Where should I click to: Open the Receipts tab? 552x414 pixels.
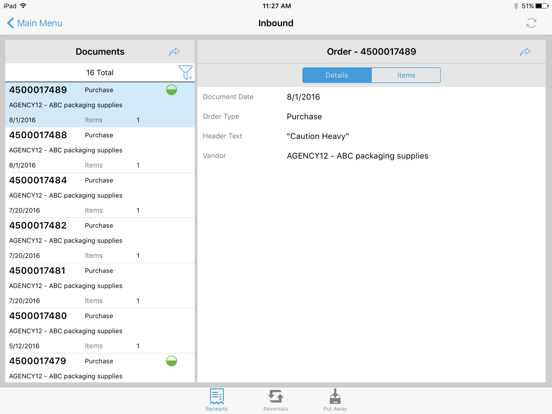coord(217,400)
